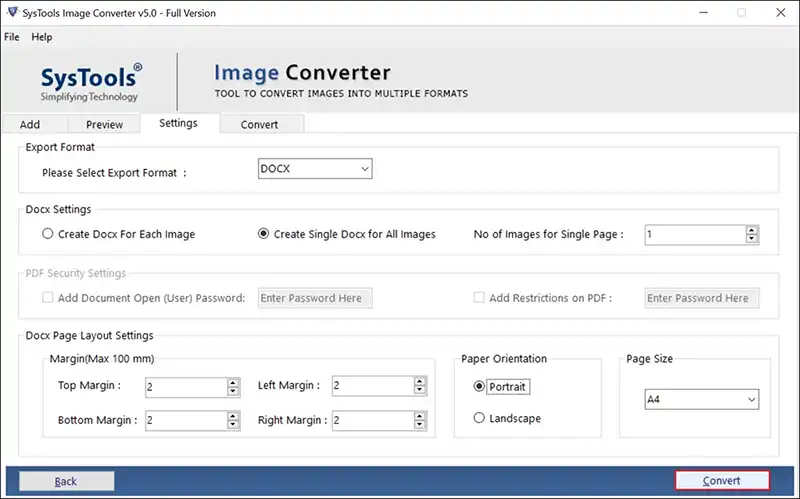Click the 'No of Images for Single Page' label
The width and height of the screenshot is (800, 499).
(548, 234)
